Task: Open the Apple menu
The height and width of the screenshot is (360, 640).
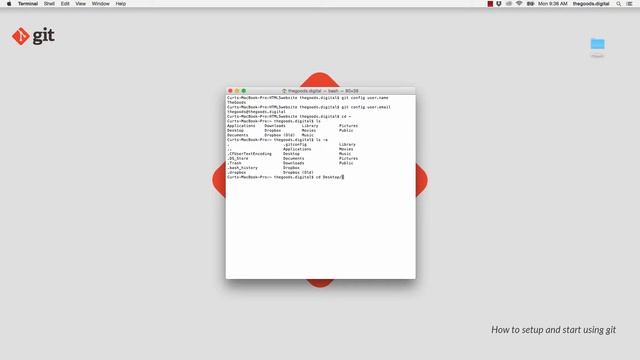Action: (x=9, y=4)
